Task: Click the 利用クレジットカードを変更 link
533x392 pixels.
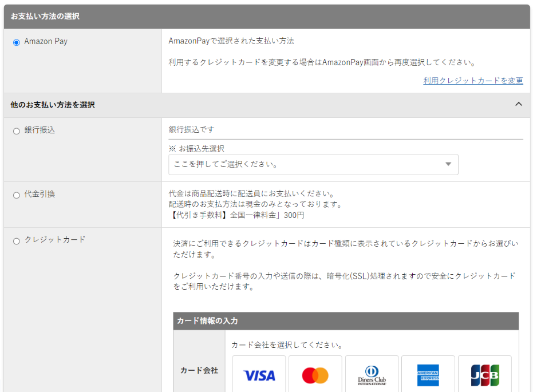Action: pos(473,81)
